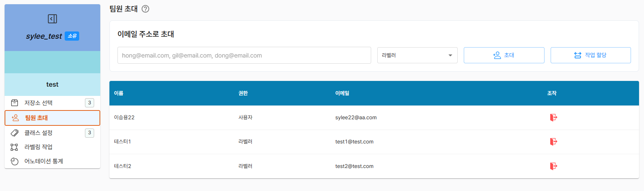Click the 이메일 주소로 초대 heading
The width and height of the screenshot is (644, 191).
[146, 34]
